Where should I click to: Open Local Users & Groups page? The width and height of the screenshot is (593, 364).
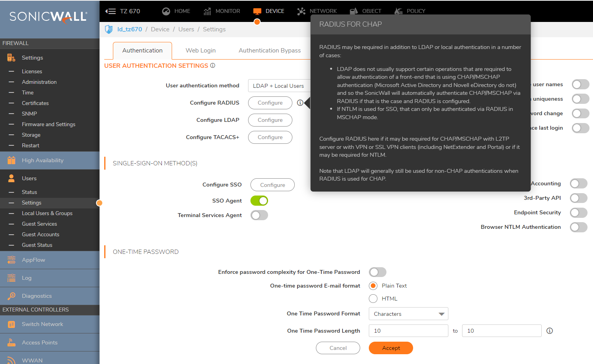pos(47,213)
